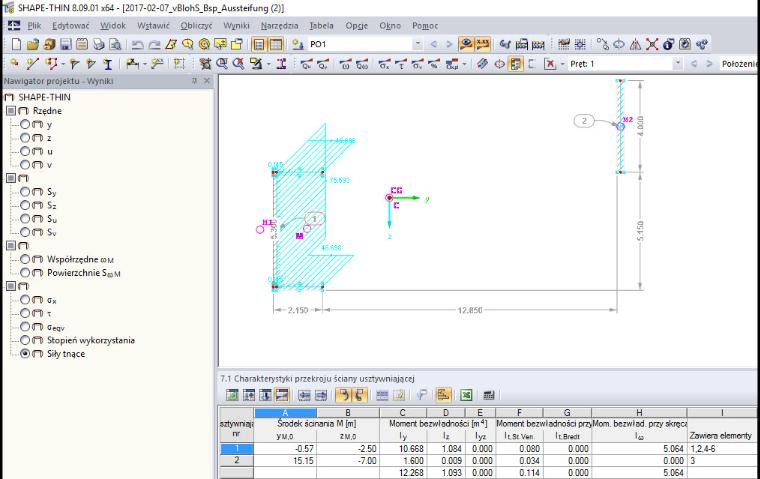Select row 1 header in table
The width and height of the screenshot is (760, 479).
pyautogui.click(x=237, y=448)
